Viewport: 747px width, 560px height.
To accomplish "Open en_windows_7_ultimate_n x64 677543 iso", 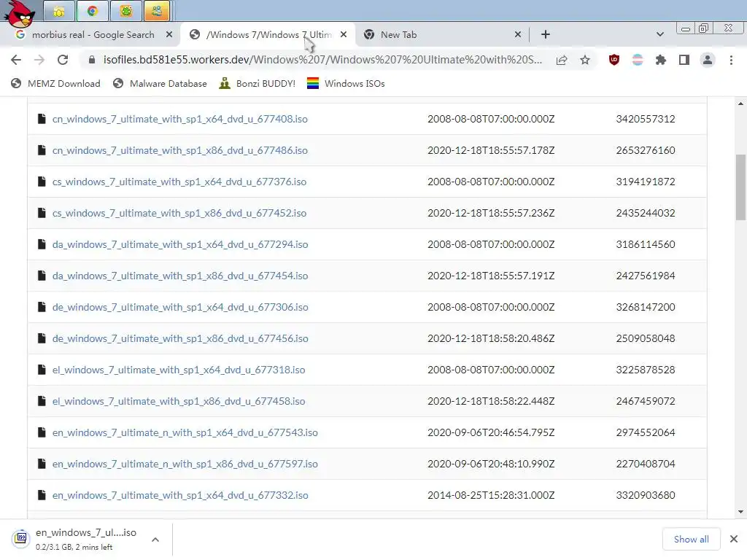I will point(185,433).
